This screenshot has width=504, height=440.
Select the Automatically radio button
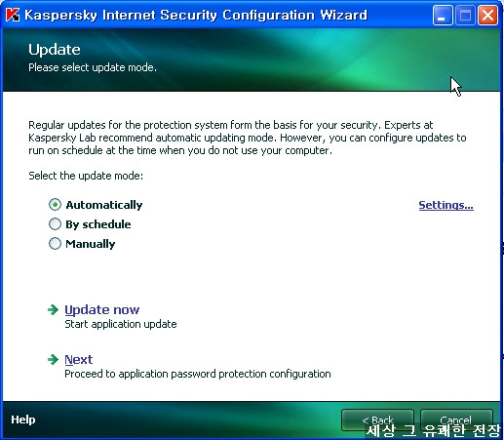coord(55,205)
